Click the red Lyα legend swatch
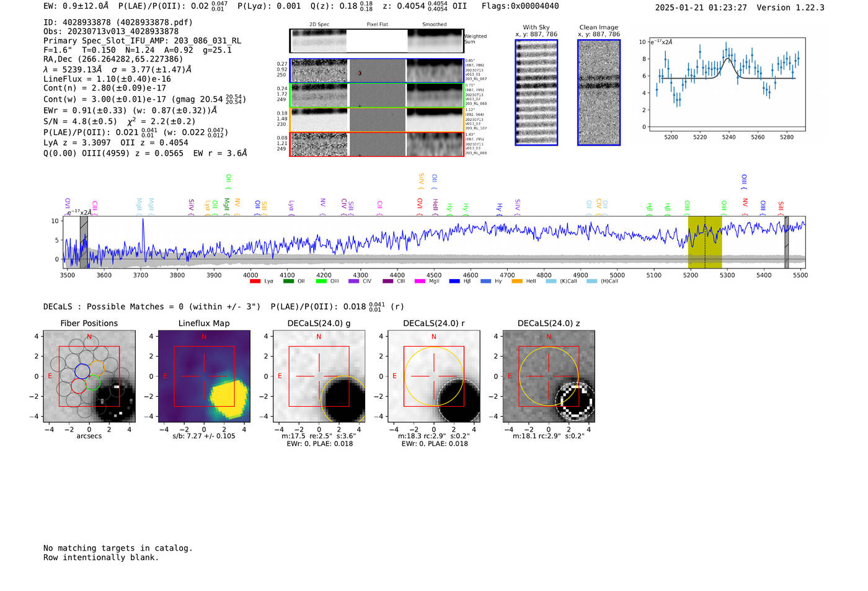The width and height of the screenshot is (868, 591). click(255, 281)
